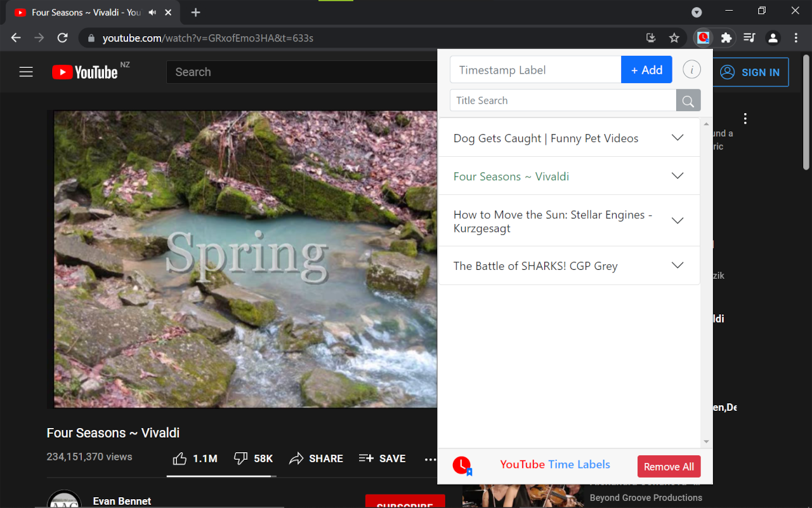The image size is (812, 508).
Task: Select the Dog Gets Caught title text
Action: 546,138
